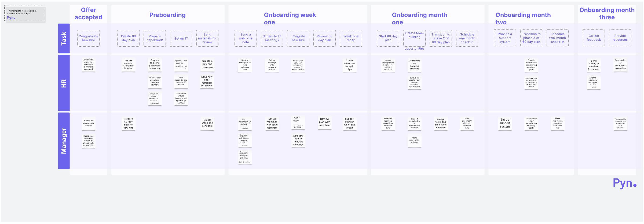Click the large Pyn logo at bottom right
Image resolution: width=644 pixels, height=224 pixels.
624,183
